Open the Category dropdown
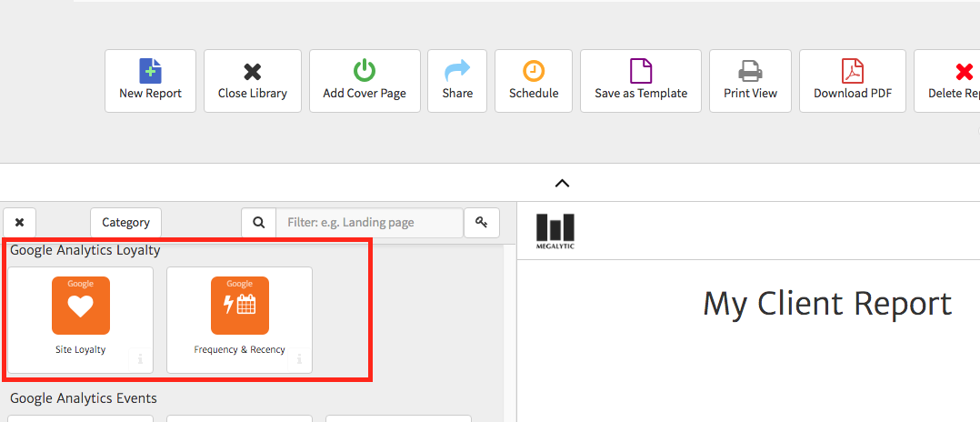The width and height of the screenshot is (980, 422). pyautogui.click(x=125, y=223)
